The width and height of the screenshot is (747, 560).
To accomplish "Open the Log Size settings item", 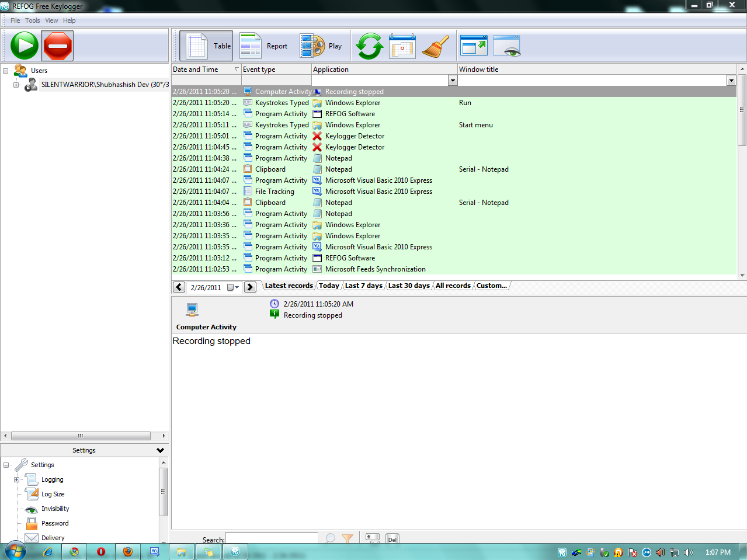I will [53, 494].
